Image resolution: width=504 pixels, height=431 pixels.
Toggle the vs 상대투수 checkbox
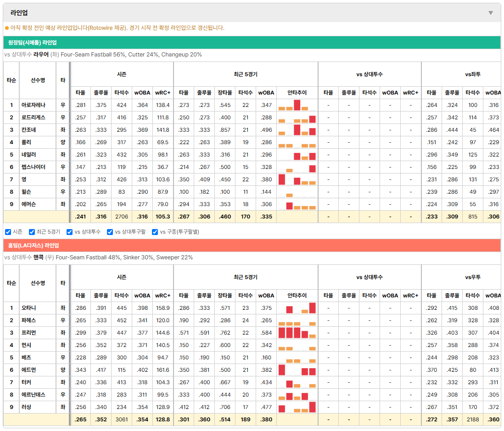[x=69, y=232]
